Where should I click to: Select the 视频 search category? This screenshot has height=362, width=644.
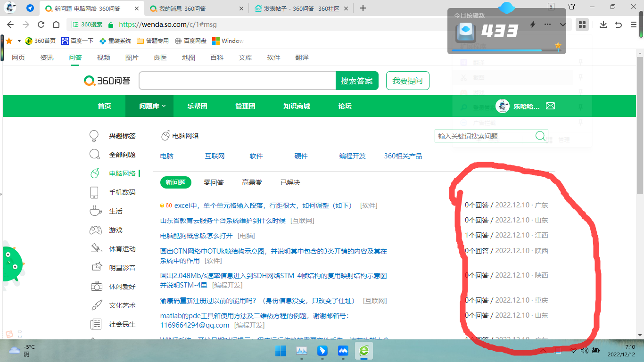103,58
